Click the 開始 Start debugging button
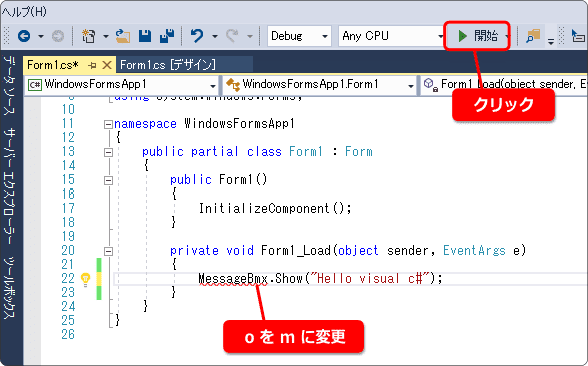The image size is (588, 366). click(x=477, y=36)
